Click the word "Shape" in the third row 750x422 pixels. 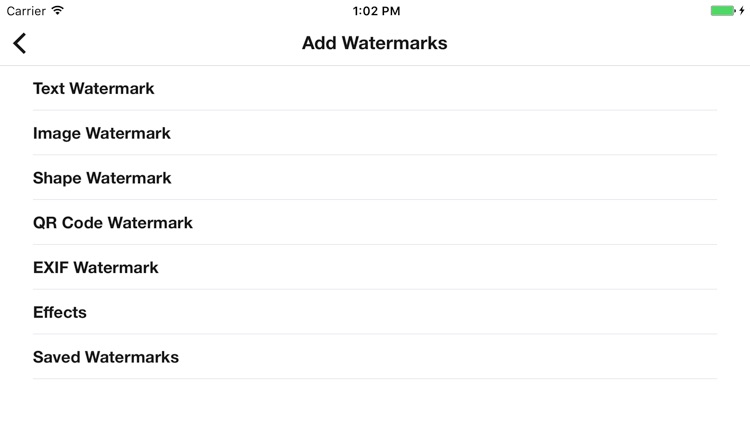(57, 178)
